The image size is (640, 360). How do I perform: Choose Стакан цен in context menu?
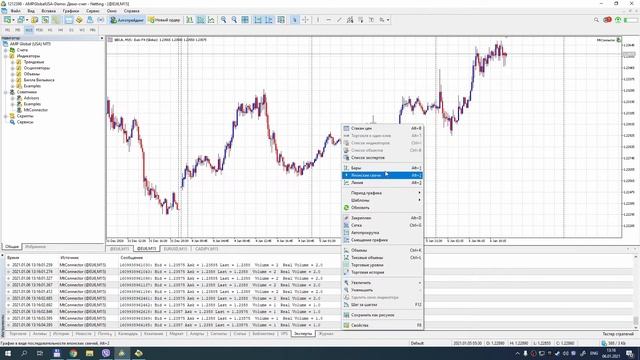(382, 128)
